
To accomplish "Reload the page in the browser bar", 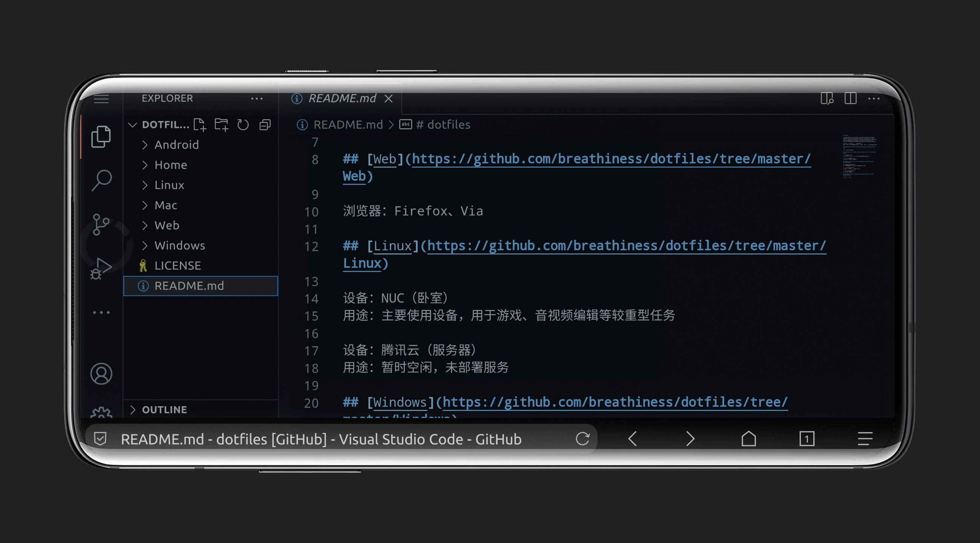I will [x=582, y=439].
